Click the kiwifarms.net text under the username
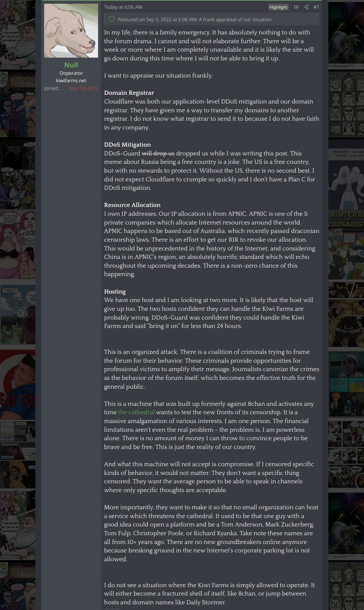Viewport: 364px width, 610px height. click(x=71, y=81)
